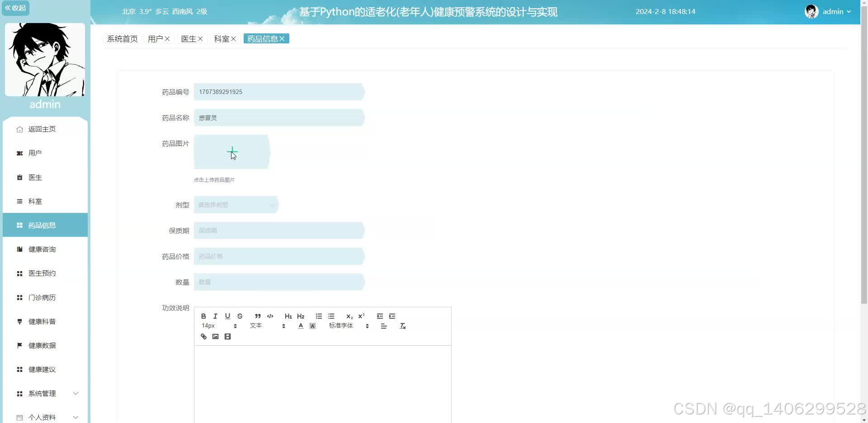Close the 医生 tab

(x=200, y=39)
